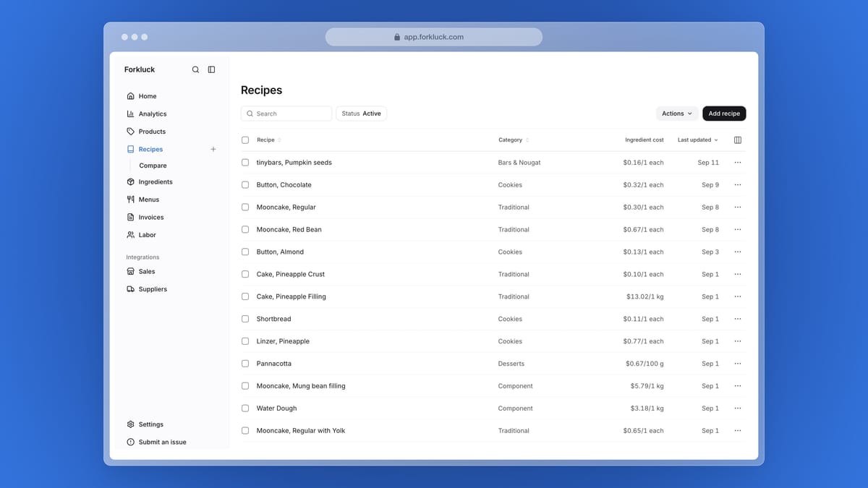Tick the Shortbread recipe checkbox
The width and height of the screenshot is (868, 488).
tap(245, 319)
